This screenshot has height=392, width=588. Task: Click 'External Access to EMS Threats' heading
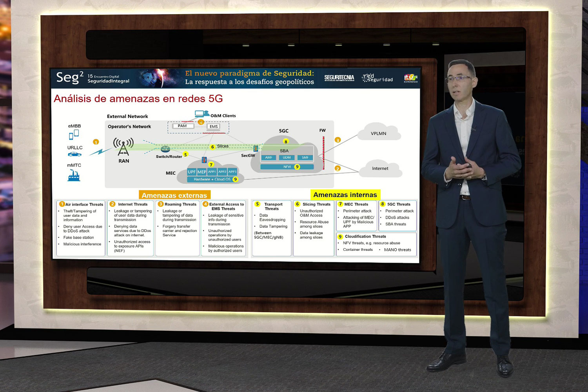click(x=226, y=206)
